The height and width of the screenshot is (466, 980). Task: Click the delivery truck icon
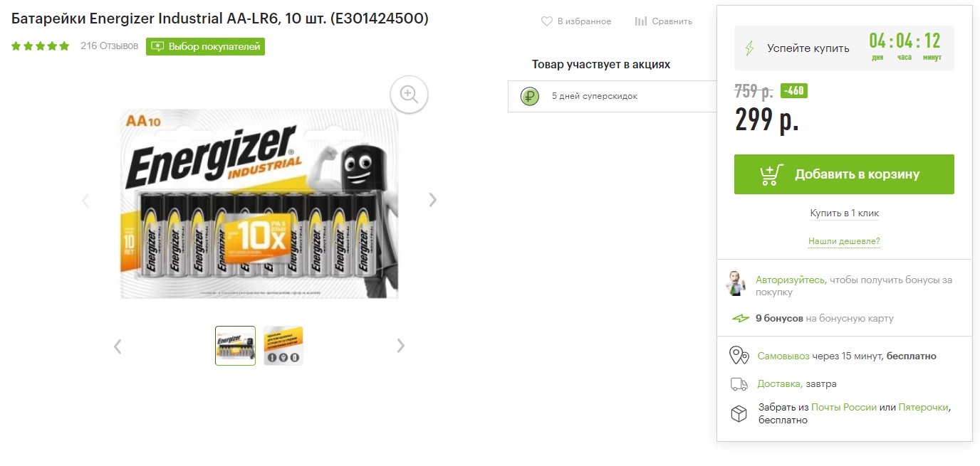point(739,384)
